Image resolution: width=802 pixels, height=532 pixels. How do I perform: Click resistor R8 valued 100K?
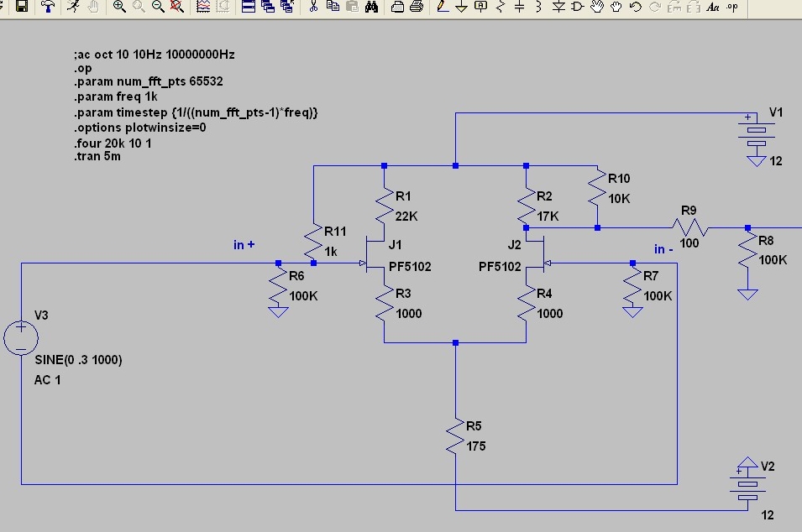[747, 250]
